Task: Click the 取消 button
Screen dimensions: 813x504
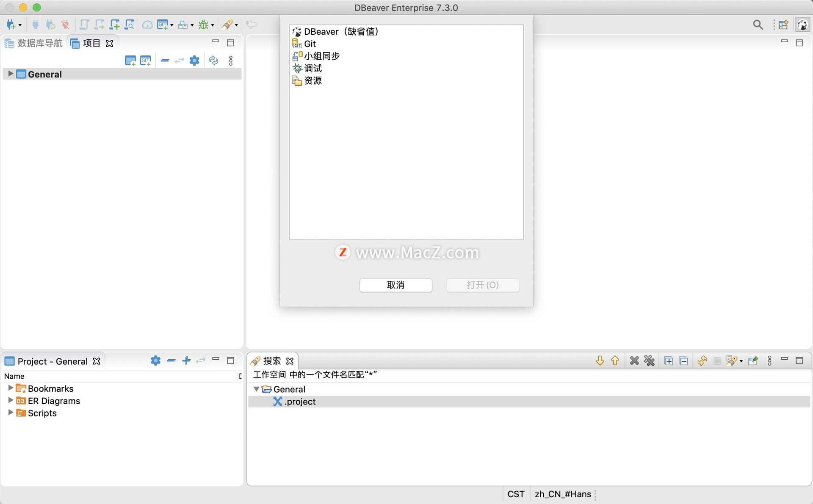Action: [395, 285]
